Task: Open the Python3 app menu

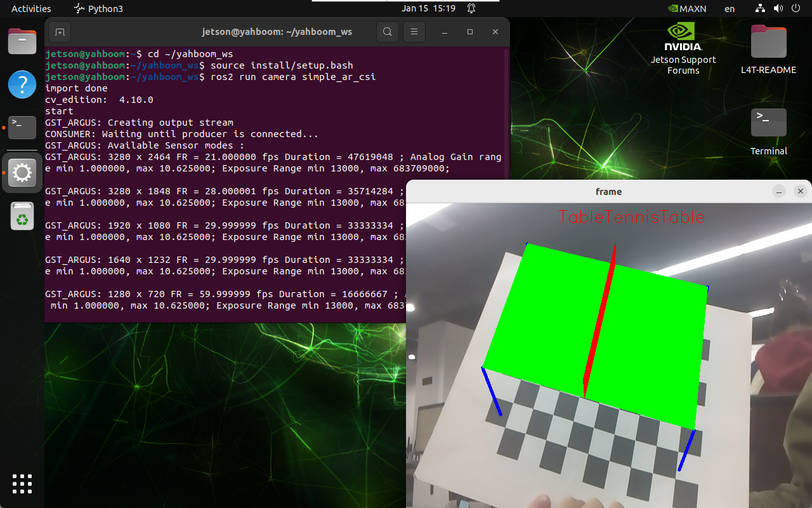Action: pos(98,9)
